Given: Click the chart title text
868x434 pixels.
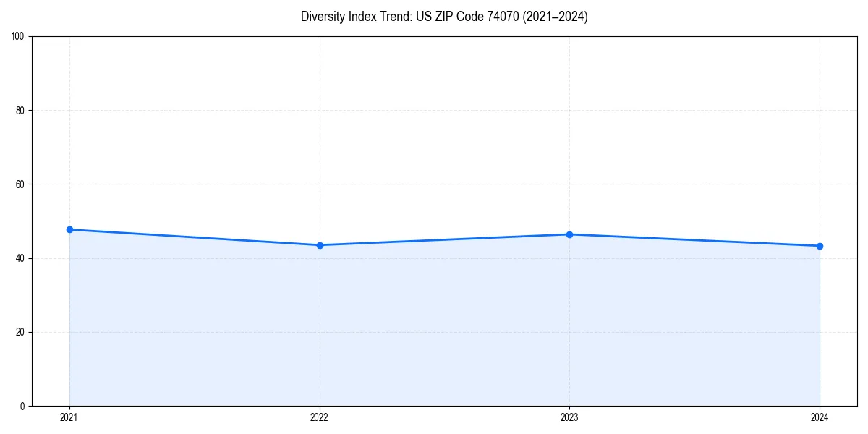Looking at the screenshot, I should point(444,16).
